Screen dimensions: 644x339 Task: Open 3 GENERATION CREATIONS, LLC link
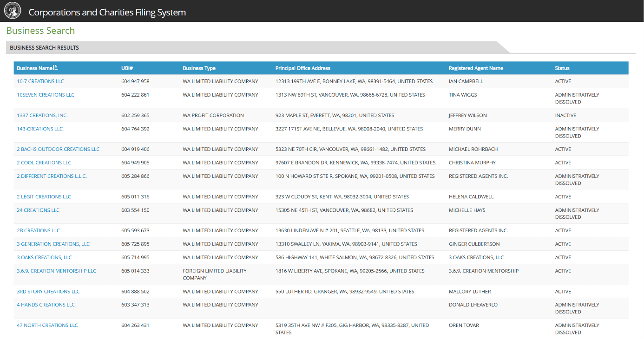[x=53, y=244]
